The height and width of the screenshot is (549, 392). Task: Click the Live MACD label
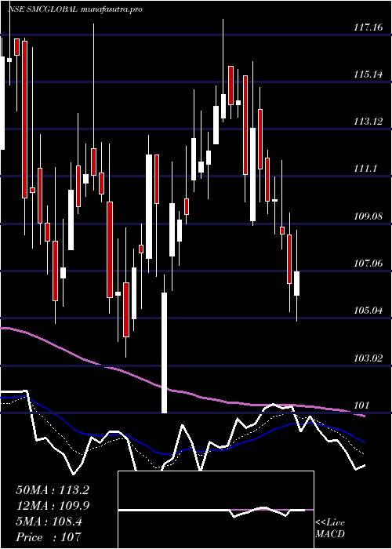coord(330,529)
